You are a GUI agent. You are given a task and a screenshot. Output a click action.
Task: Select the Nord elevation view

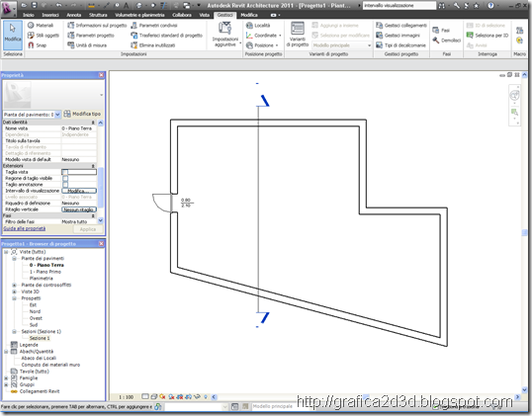[x=35, y=311]
